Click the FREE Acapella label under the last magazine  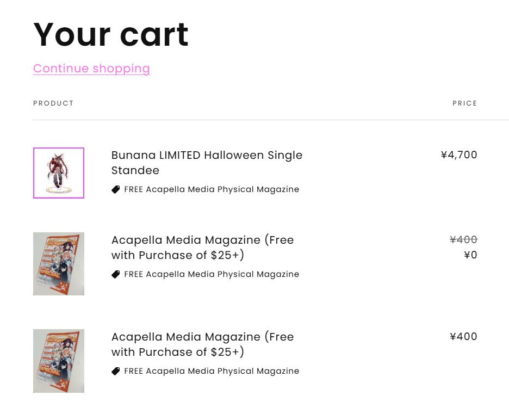tap(212, 371)
